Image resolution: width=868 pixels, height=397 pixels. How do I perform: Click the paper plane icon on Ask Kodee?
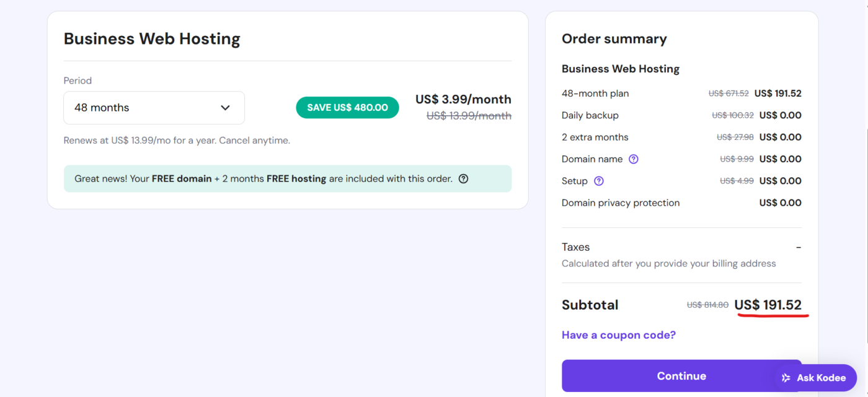[785, 377]
